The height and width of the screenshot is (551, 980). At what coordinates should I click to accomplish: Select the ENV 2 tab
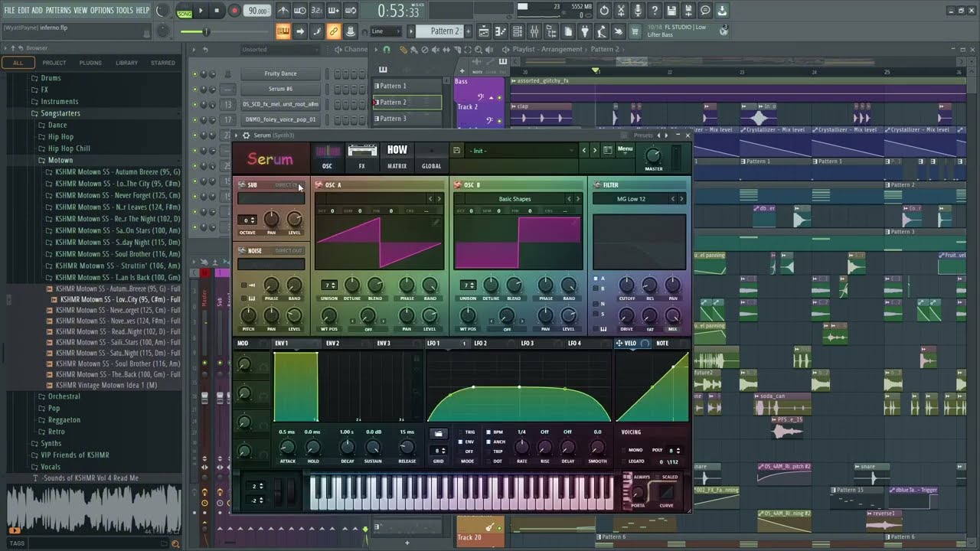pyautogui.click(x=332, y=344)
